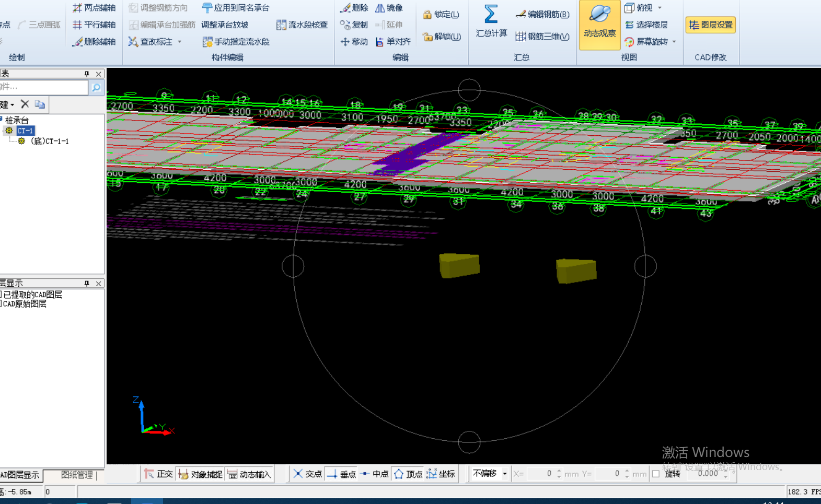This screenshot has width=821, height=504.
Task: Run 汇总计算 summary calculation
Action: 491,21
